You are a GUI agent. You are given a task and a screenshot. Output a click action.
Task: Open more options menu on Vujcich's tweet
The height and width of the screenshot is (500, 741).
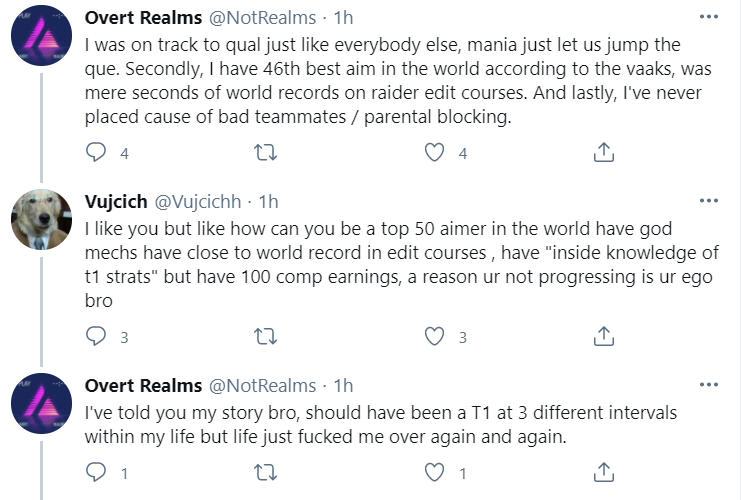(x=709, y=202)
